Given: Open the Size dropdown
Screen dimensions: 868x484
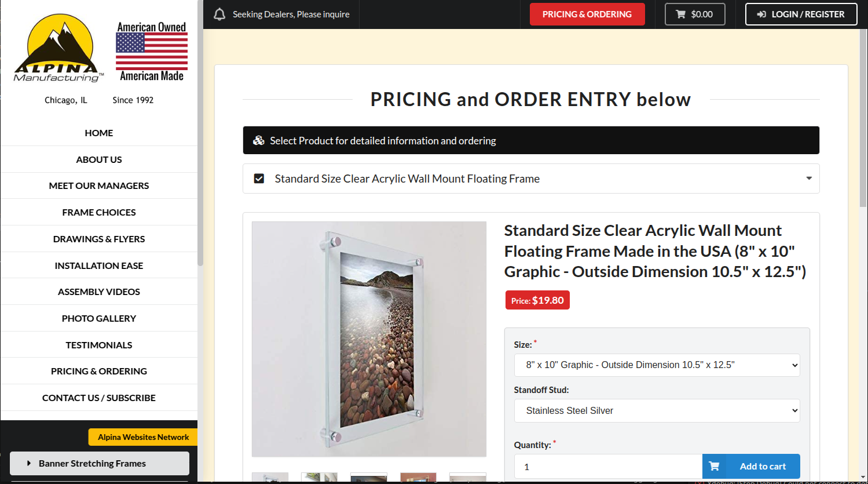Looking at the screenshot, I should pyautogui.click(x=657, y=365).
